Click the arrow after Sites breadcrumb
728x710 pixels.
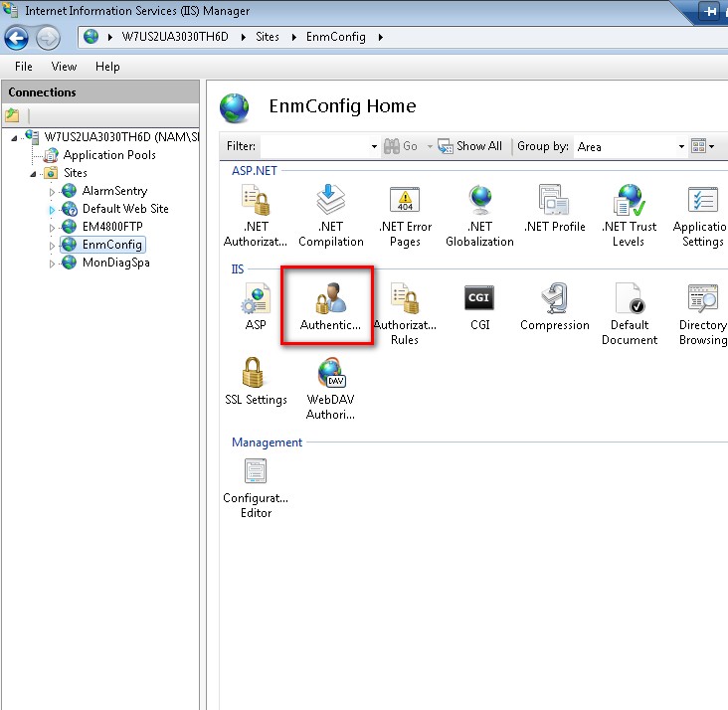click(294, 37)
